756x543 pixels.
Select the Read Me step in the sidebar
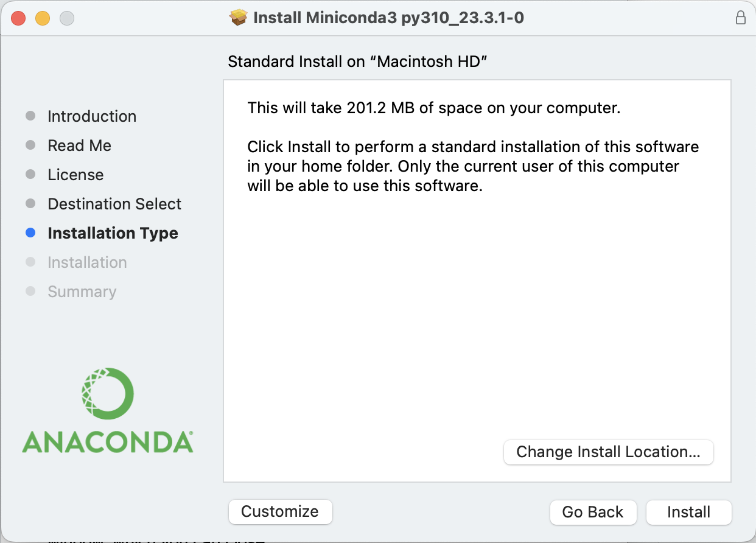(x=79, y=145)
